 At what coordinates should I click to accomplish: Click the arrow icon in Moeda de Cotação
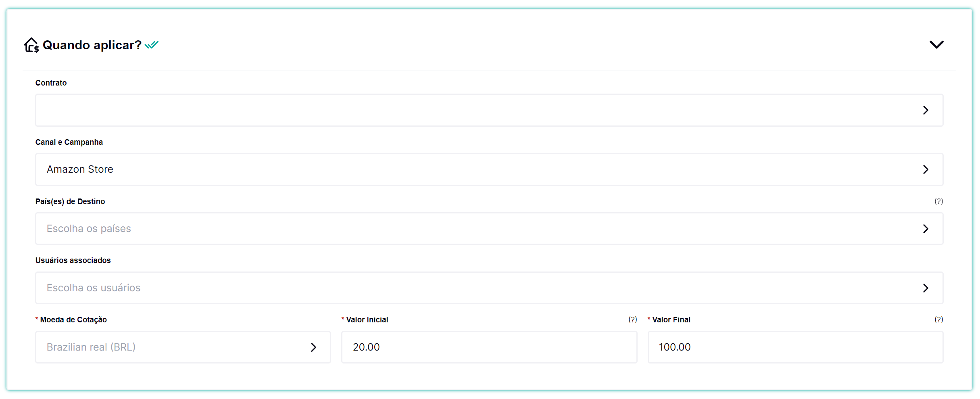pos(313,347)
